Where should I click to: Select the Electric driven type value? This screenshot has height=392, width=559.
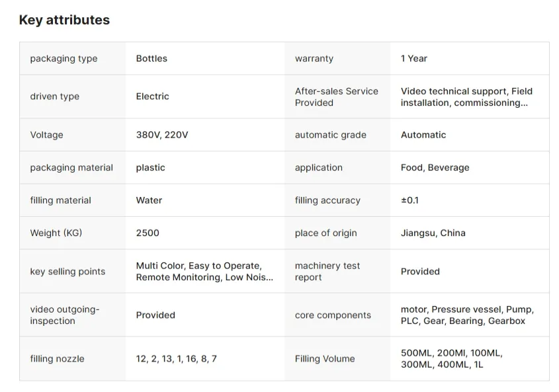click(152, 97)
